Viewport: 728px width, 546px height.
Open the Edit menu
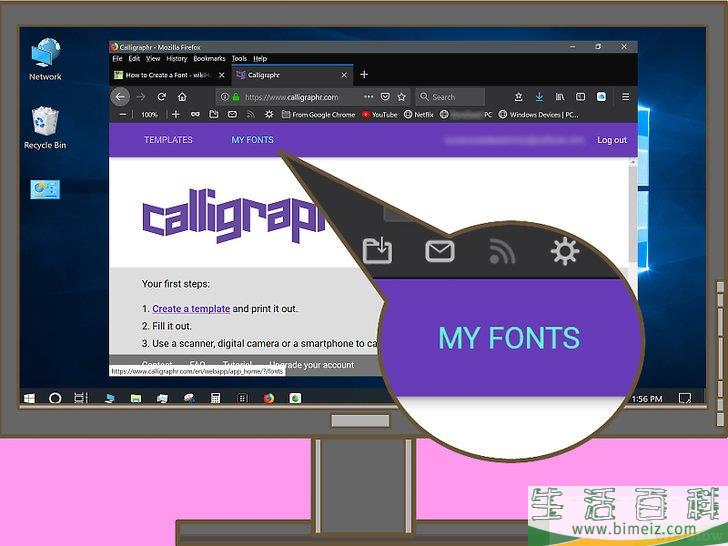pyautogui.click(x=134, y=58)
